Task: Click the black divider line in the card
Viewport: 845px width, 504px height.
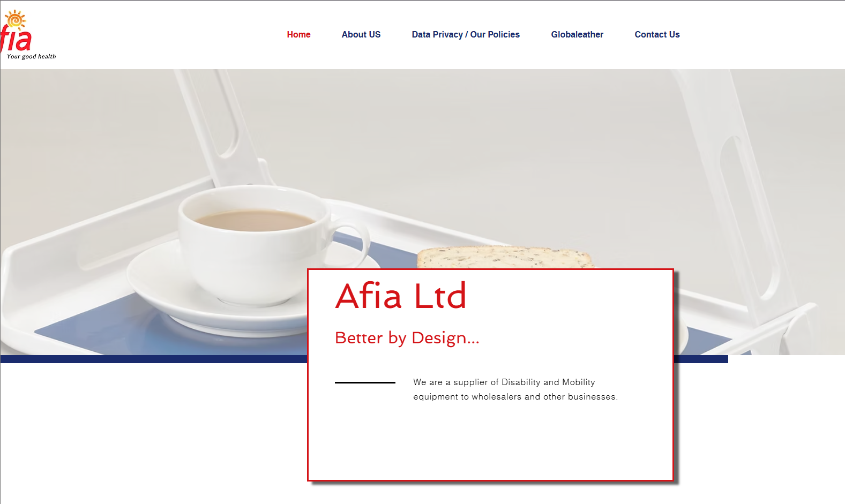Action: pos(365,382)
